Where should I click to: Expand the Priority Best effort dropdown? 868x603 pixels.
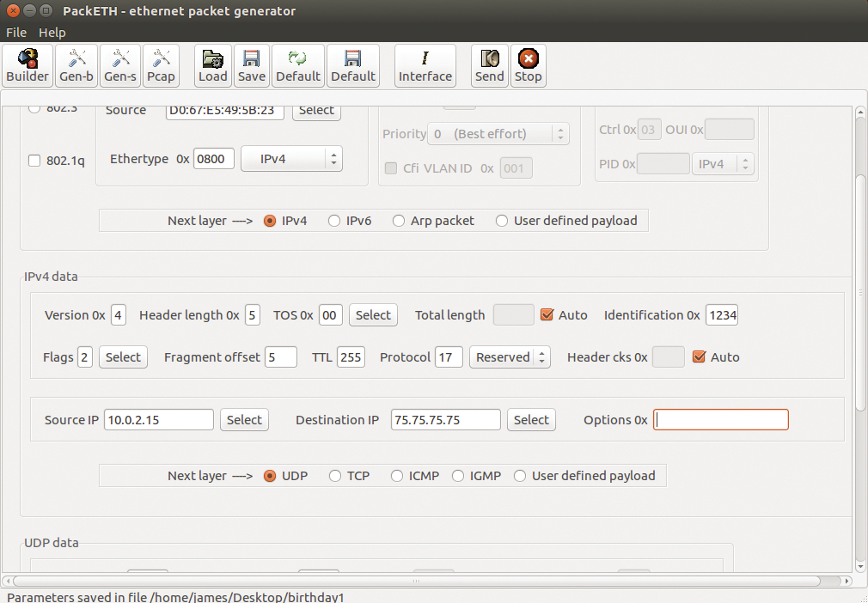(x=498, y=134)
